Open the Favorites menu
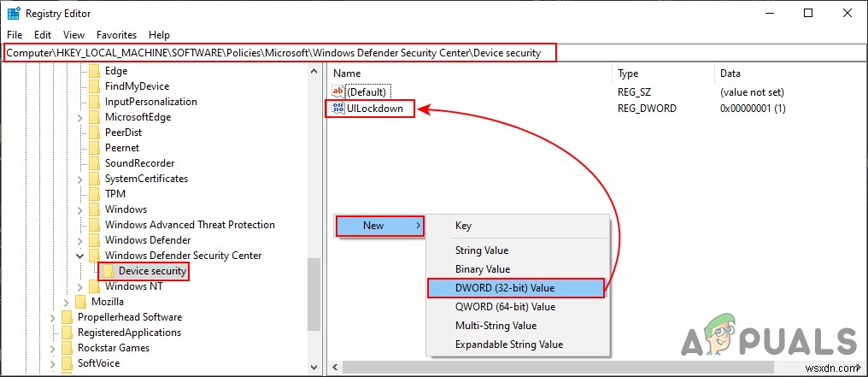The height and width of the screenshot is (377, 868). tap(116, 35)
